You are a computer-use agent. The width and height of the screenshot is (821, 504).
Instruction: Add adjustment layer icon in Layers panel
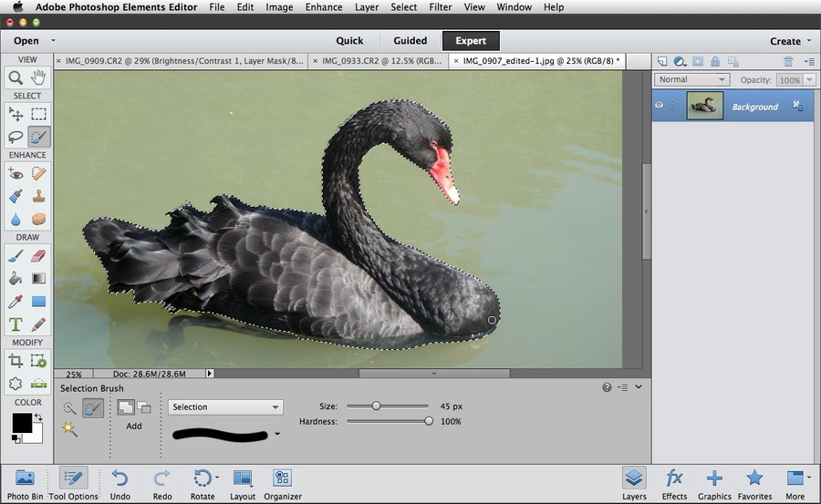680,61
